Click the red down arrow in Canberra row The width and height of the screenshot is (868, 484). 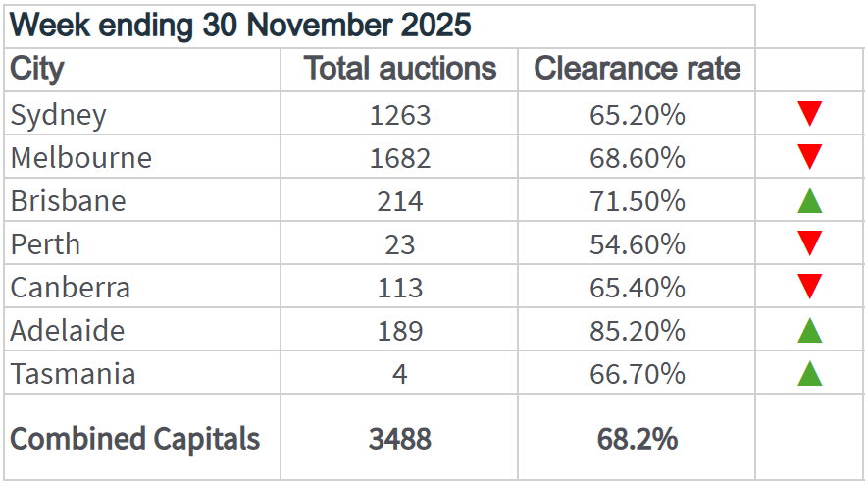pyautogui.click(x=809, y=287)
